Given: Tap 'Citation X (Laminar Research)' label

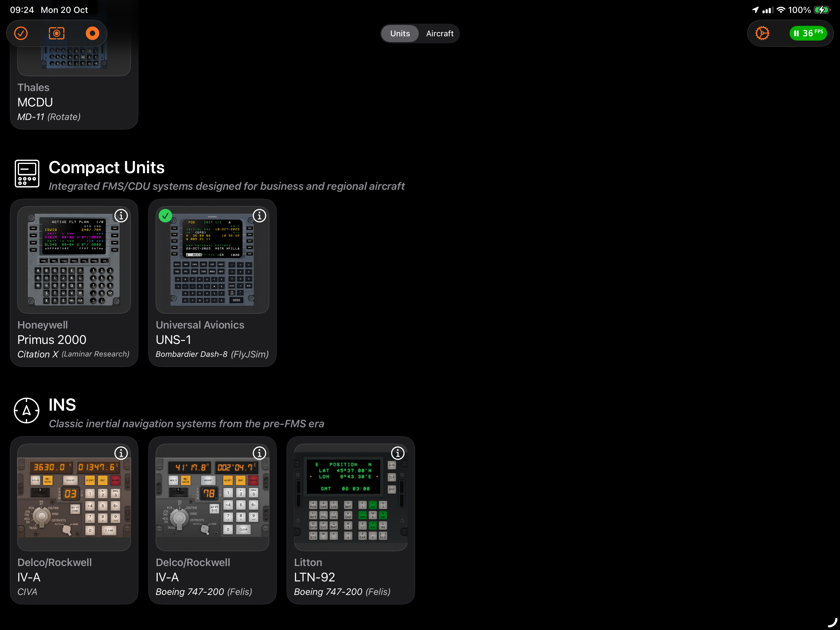Looking at the screenshot, I should point(73,354).
